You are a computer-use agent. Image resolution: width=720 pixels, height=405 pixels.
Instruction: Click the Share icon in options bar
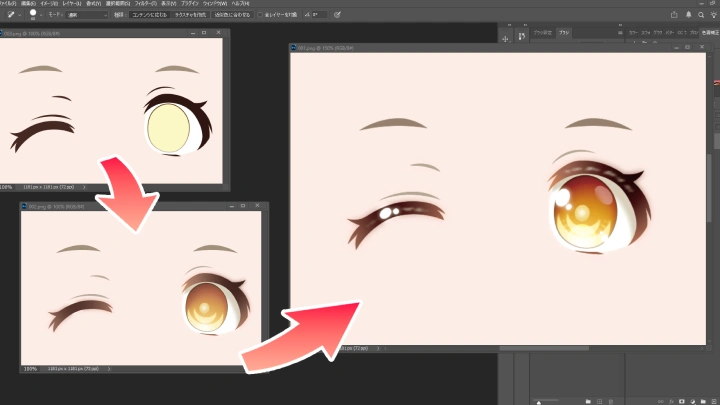click(x=674, y=15)
